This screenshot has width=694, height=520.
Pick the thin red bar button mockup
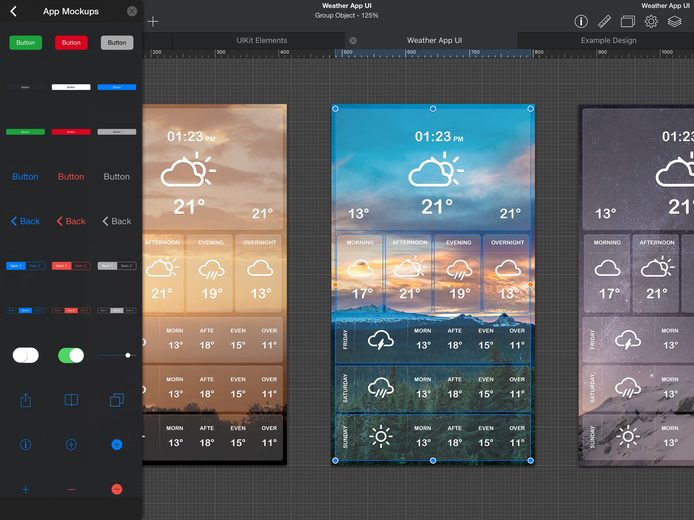point(71,132)
